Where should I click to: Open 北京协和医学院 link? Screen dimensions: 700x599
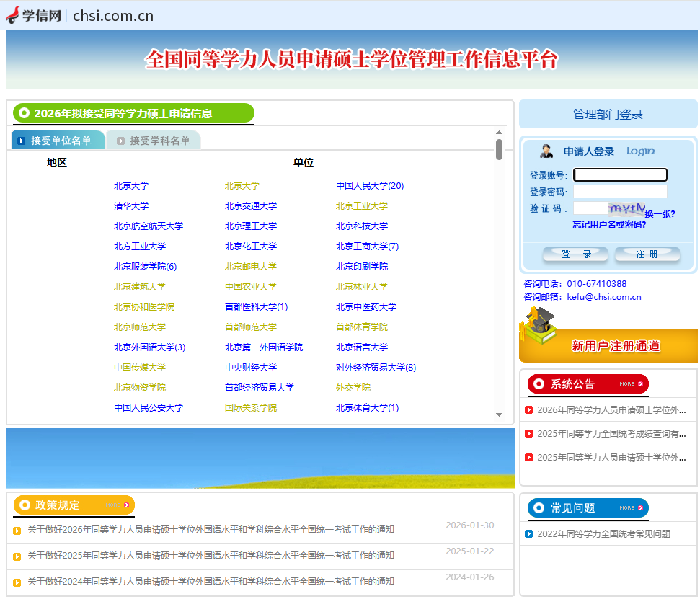coord(143,306)
